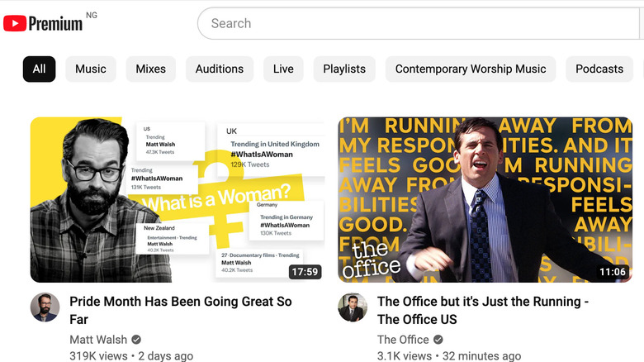644x362 pixels.
Task: Visit the Matt Walsh channel name link
Action: coord(97,340)
